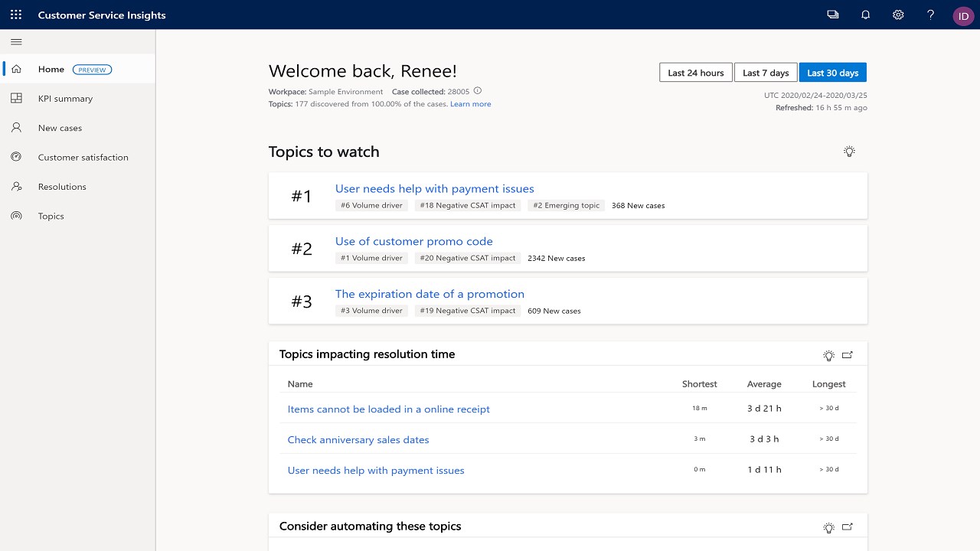Open the chat feedback icon in header
The image size is (980, 551).
[x=833, y=15]
